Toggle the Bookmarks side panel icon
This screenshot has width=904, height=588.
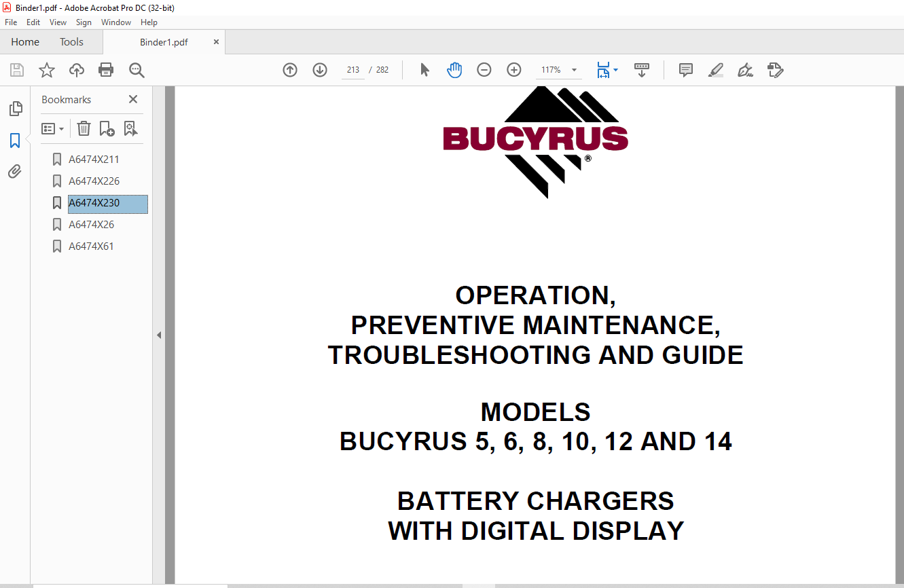[15, 141]
